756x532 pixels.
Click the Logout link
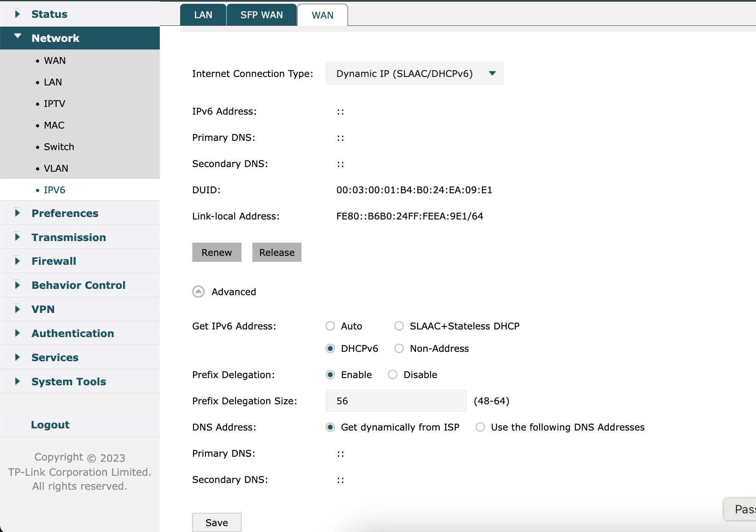pyautogui.click(x=50, y=425)
